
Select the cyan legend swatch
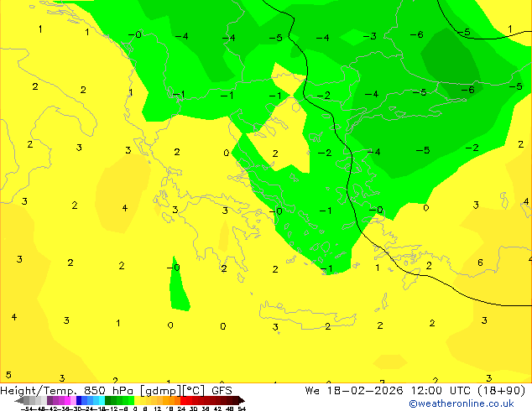(x=102, y=400)
